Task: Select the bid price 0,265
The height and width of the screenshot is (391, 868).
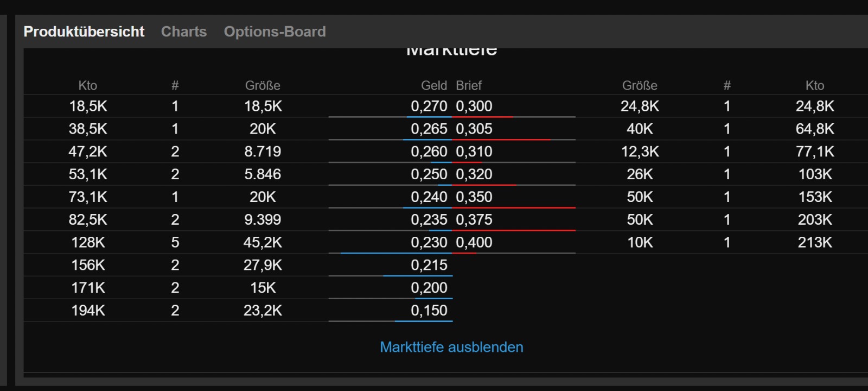Action: click(x=429, y=129)
